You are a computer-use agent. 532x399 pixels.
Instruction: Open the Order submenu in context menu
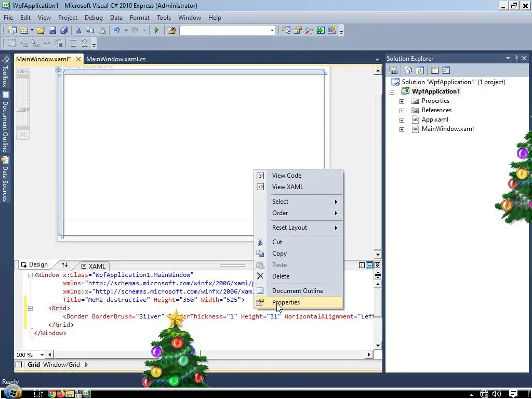click(299, 213)
